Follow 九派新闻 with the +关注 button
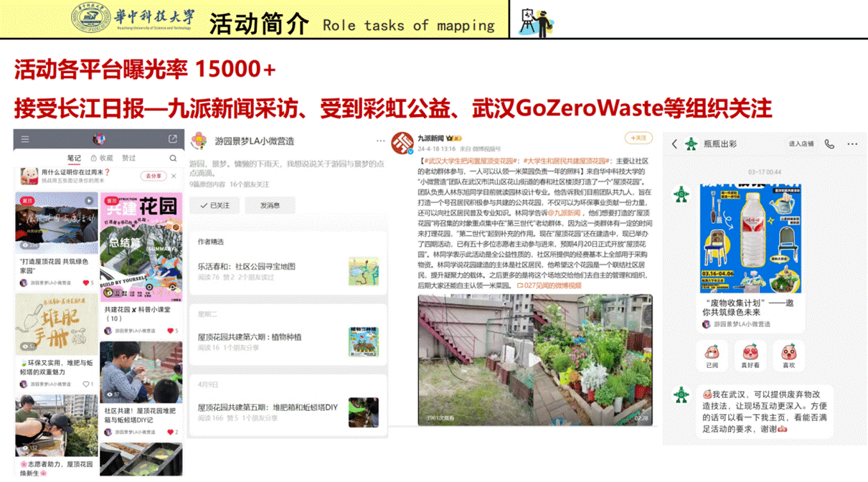Image resolution: width=868 pixels, height=482 pixels. [x=638, y=138]
